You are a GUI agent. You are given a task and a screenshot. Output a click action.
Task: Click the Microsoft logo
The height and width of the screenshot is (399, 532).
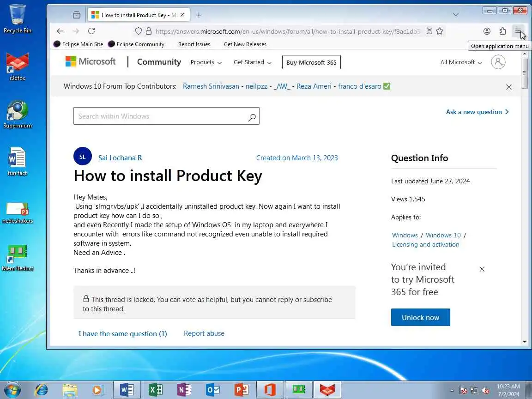tap(90, 61)
